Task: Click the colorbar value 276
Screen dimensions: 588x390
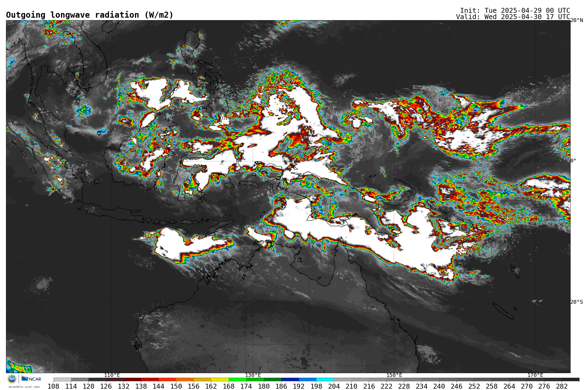Action: tap(544, 386)
